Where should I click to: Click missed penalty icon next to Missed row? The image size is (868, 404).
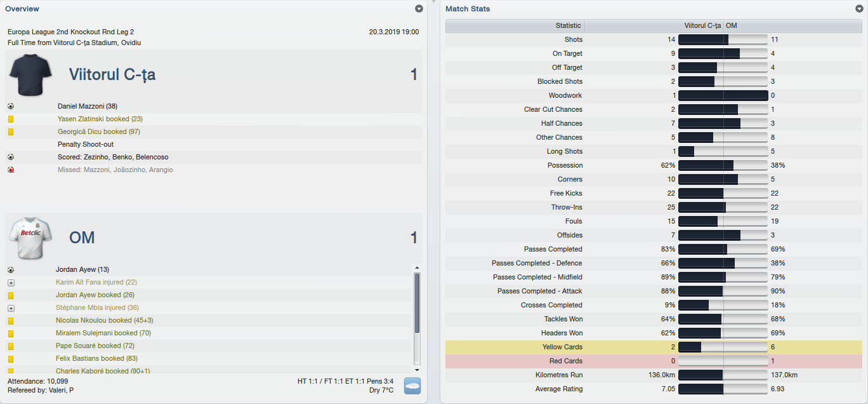coord(11,170)
